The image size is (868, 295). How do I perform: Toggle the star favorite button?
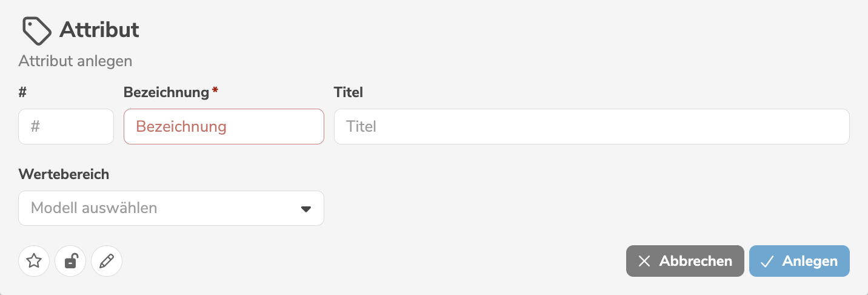(34, 262)
